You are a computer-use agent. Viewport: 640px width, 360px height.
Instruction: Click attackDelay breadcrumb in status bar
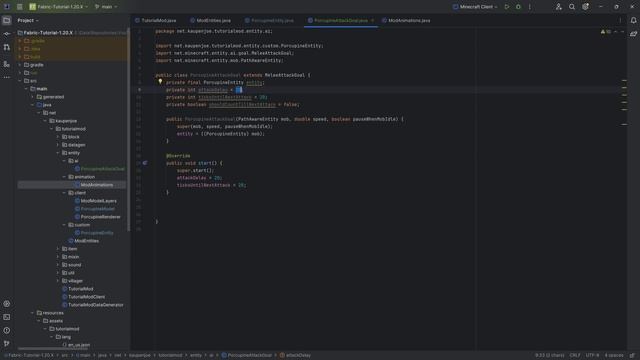[x=296, y=356]
